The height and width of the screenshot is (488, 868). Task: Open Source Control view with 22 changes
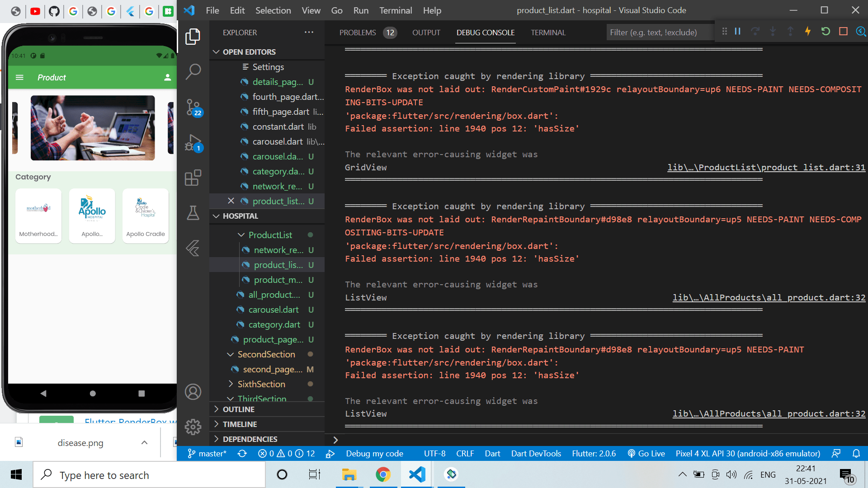(x=193, y=108)
